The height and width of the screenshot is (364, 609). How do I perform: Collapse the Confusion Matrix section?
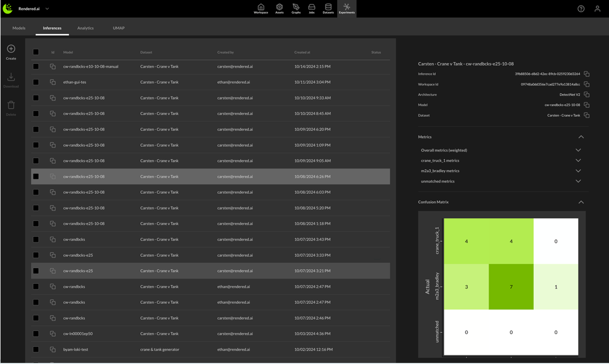click(x=581, y=202)
